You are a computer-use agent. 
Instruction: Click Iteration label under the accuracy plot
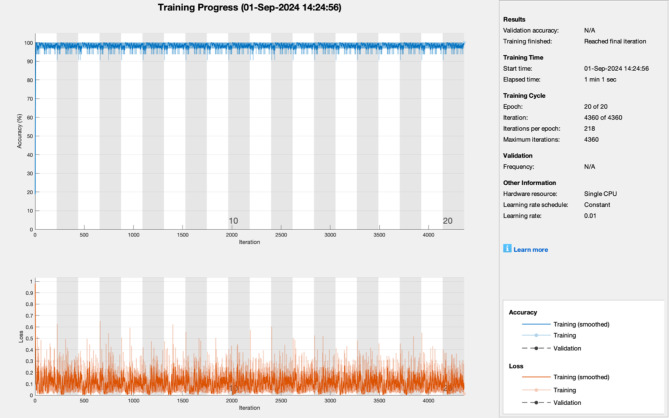tap(249, 242)
